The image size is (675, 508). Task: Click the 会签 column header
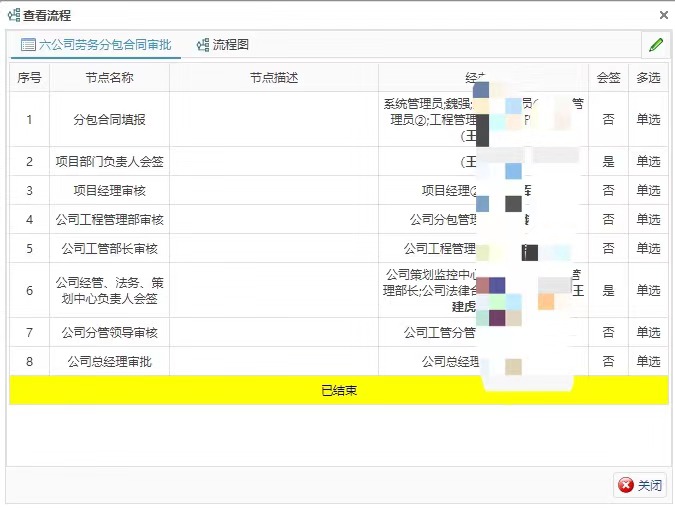click(608, 78)
